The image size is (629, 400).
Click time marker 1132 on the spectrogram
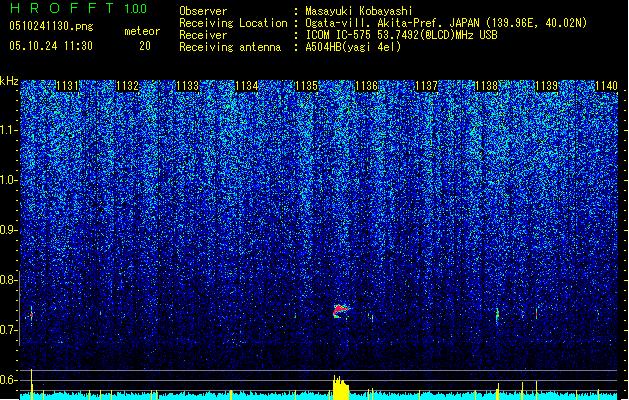(127, 86)
